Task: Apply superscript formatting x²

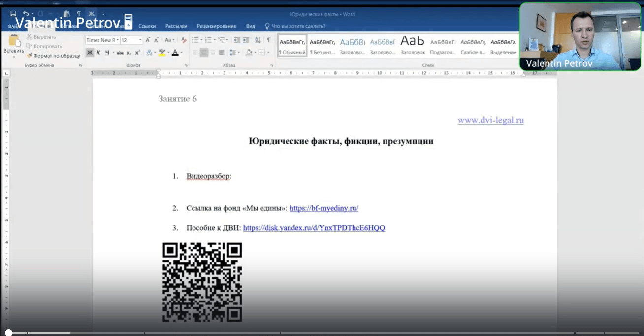Action: coord(137,52)
